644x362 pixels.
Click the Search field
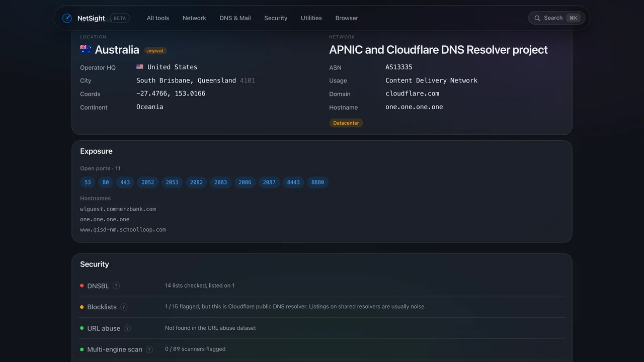(556, 18)
